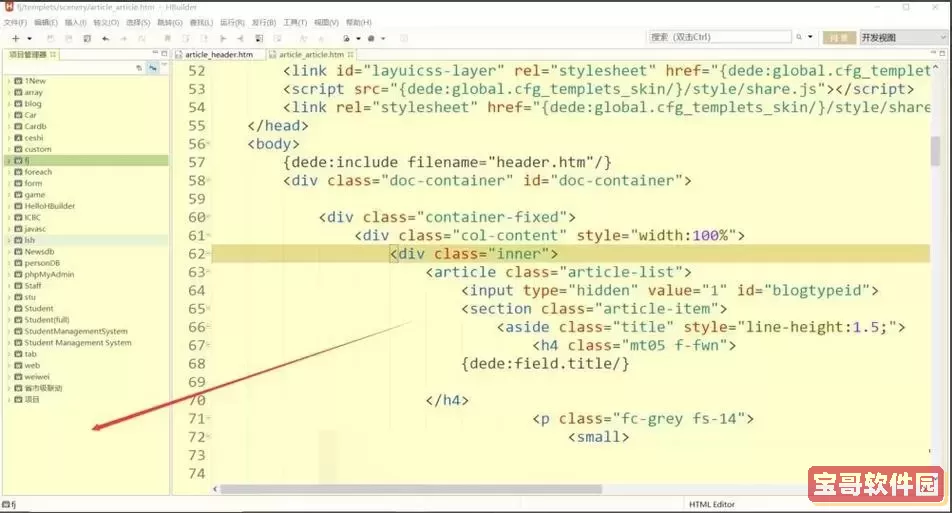
Task: Select the ICBC project
Action: click(x=33, y=217)
